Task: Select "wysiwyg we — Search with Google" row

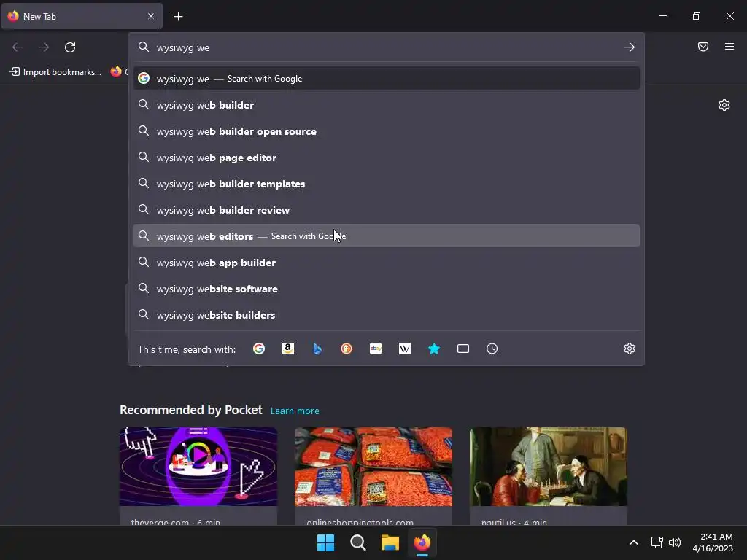Action: pyautogui.click(x=387, y=79)
